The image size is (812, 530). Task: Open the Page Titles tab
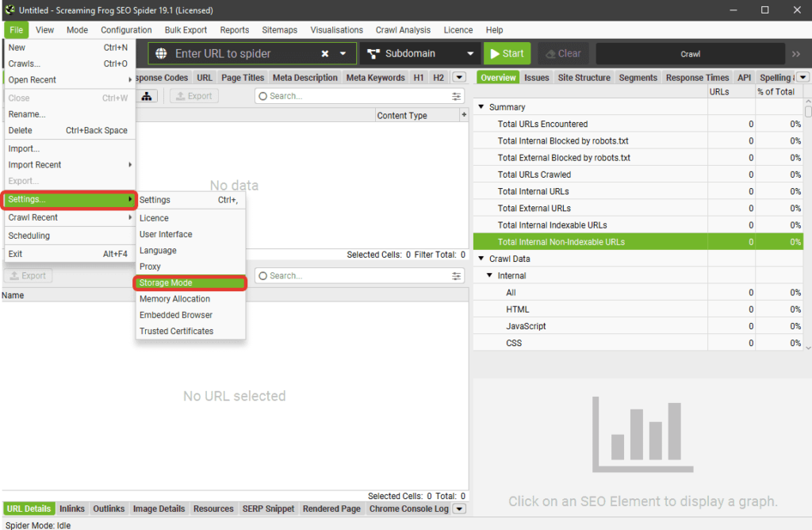[243, 78]
